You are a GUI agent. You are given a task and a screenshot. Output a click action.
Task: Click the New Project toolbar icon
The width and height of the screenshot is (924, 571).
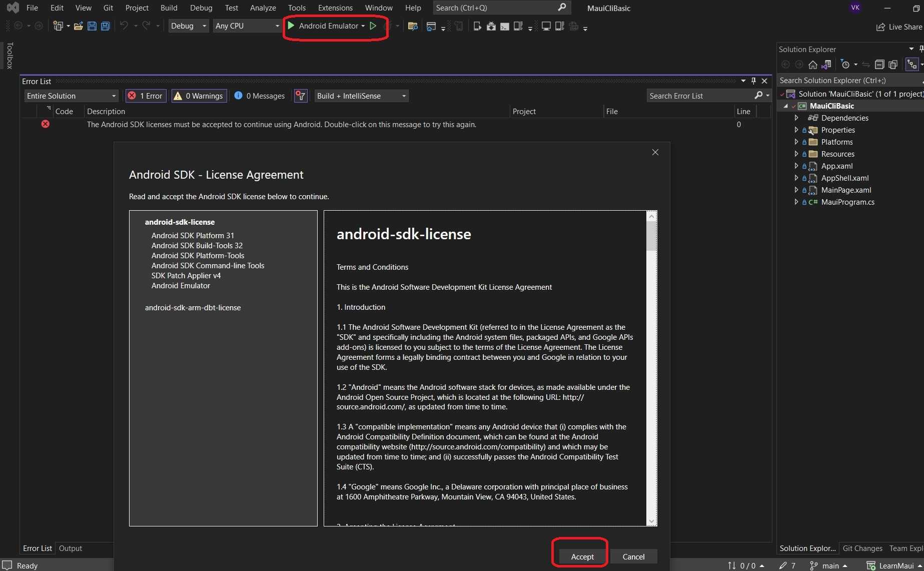[59, 26]
